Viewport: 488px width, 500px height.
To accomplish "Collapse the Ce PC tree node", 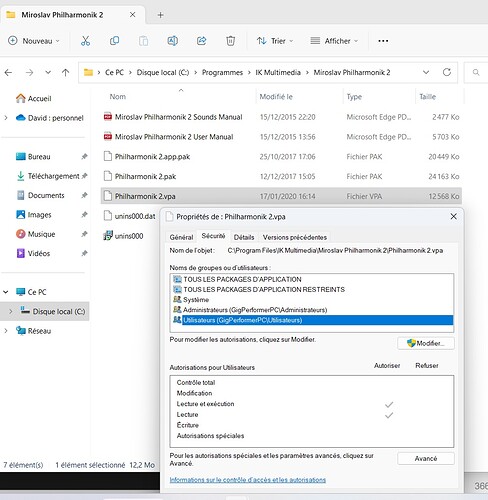I will pyautogui.click(x=6, y=292).
